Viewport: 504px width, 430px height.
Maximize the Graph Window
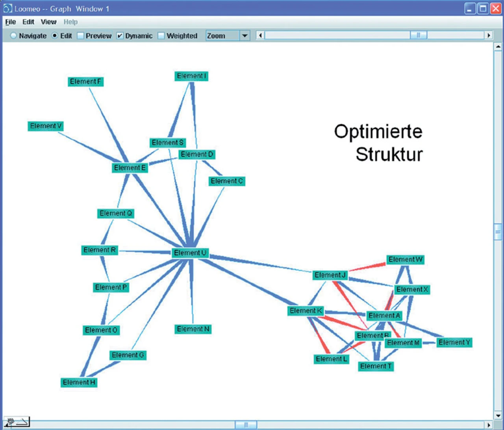pos(483,8)
